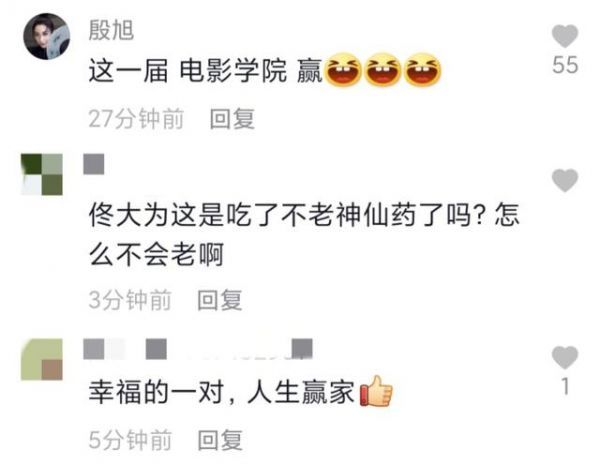Screen dimensions: 600x464
Task: Select the comment text 这一届 电影学院 赢
Action: click(x=205, y=71)
